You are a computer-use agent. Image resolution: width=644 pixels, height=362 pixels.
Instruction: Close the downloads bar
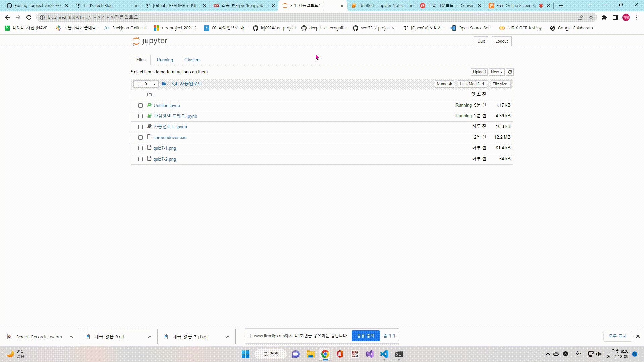[638, 336]
